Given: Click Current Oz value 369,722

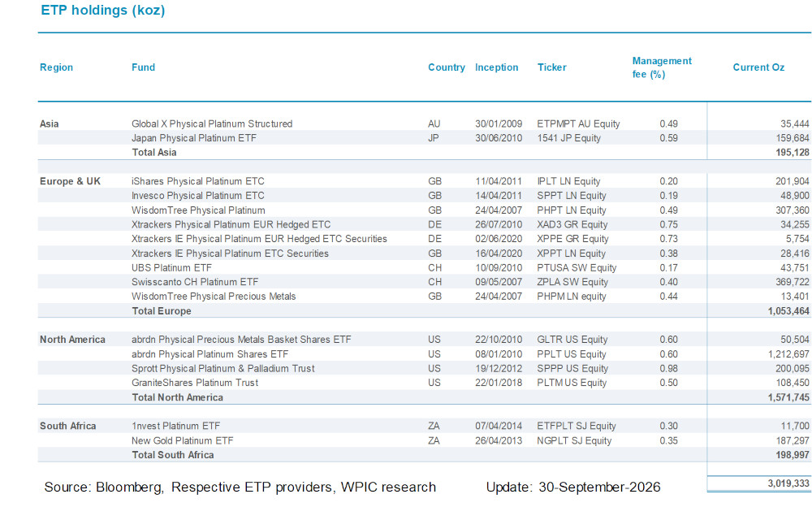Looking at the screenshot, I should 793,282.
